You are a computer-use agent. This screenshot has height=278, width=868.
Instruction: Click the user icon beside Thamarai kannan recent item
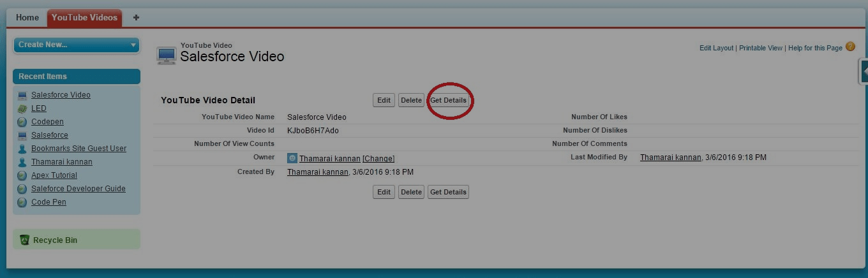click(22, 162)
